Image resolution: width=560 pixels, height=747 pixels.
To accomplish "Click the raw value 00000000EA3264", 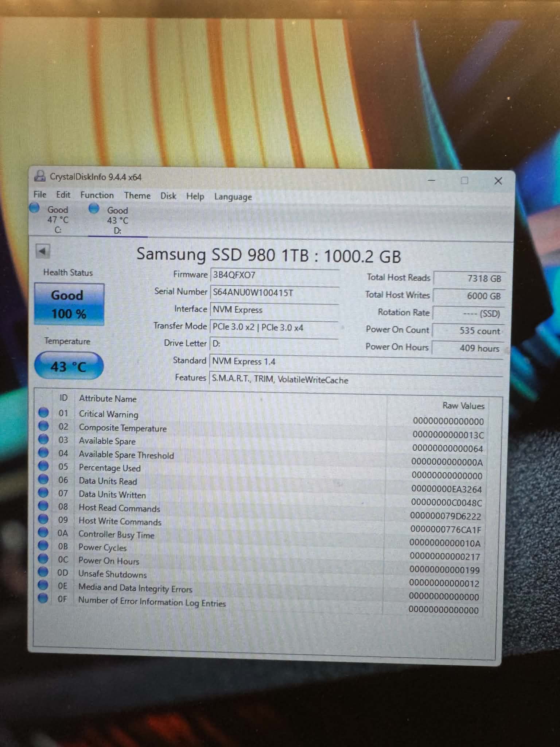I will [447, 489].
